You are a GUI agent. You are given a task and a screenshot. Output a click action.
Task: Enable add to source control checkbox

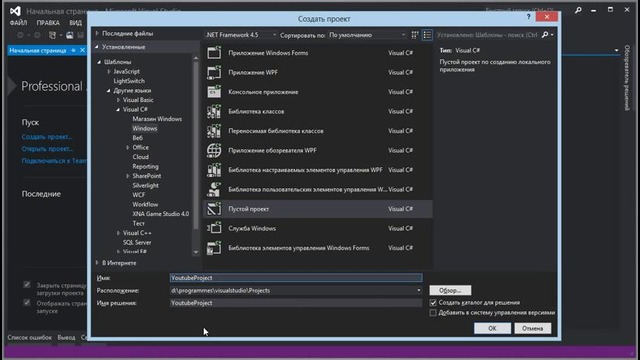point(433,313)
